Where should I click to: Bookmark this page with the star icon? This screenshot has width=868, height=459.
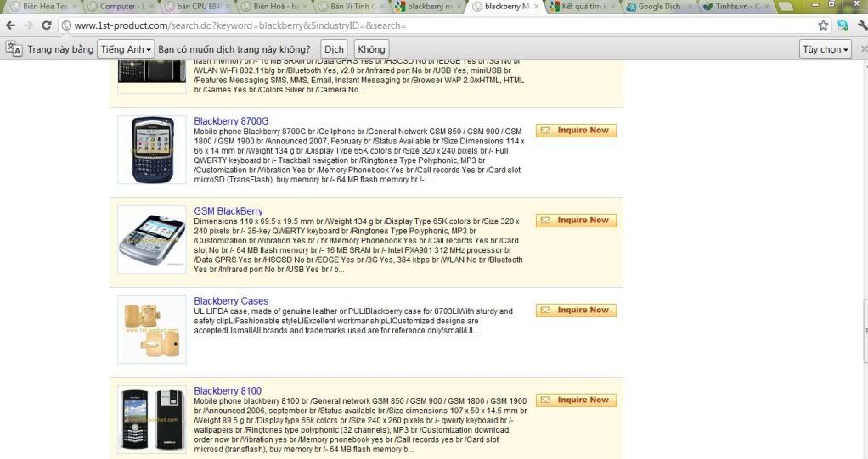pyautogui.click(x=823, y=25)
